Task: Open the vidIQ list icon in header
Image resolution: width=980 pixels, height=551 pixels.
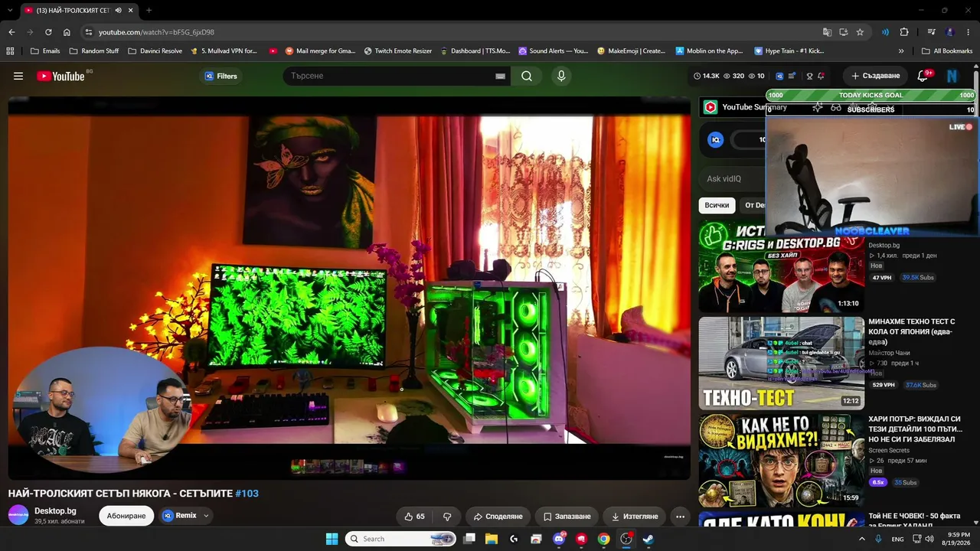Action: point(792,76)
